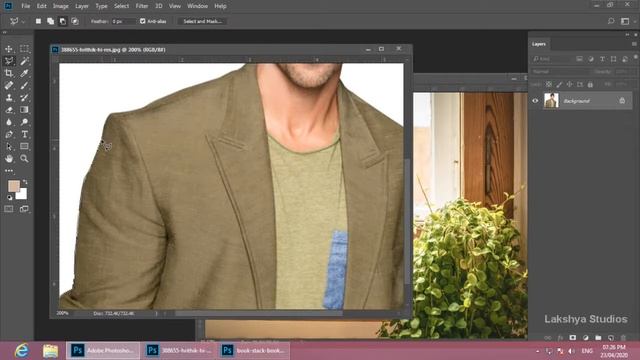Toggle Quick Mask mode
Screen dimensions: 640x360
pyautogui.click(x=9, y=209)
